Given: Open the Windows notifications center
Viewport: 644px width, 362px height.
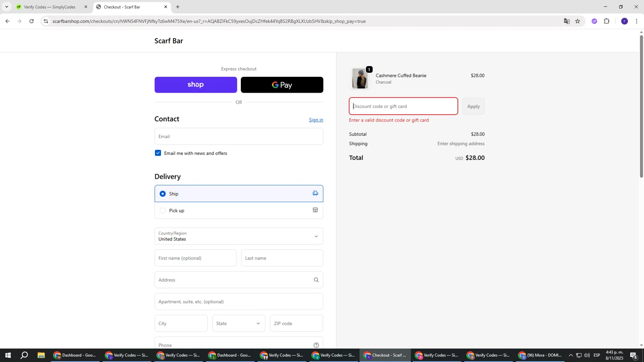Looking at the screenshot, I should click(x=633, y=355).
